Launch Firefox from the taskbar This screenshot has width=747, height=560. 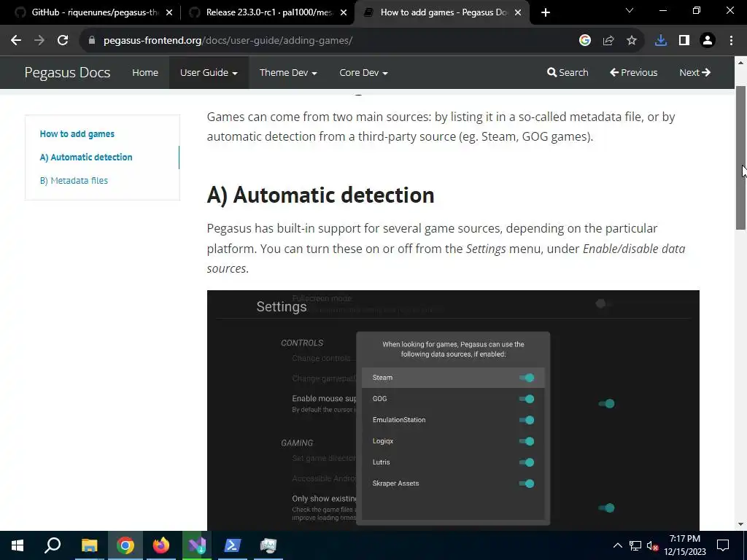pos(161,545)
